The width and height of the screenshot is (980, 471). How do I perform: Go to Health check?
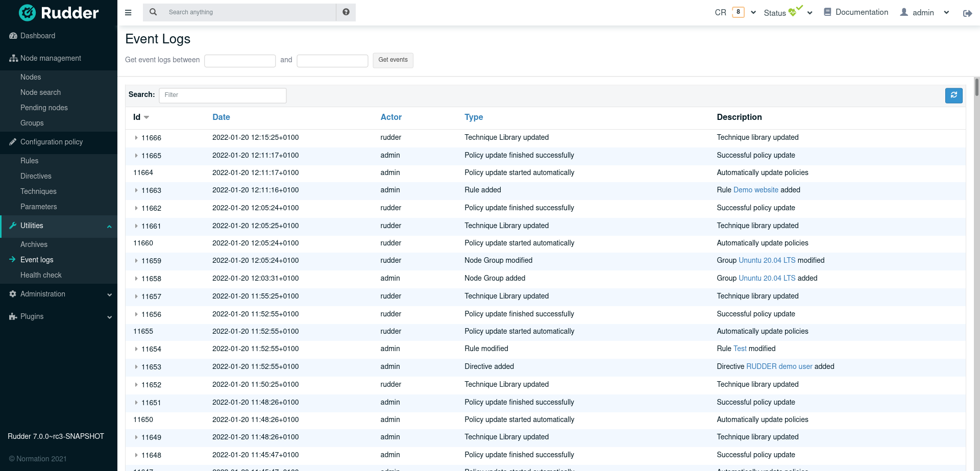click(41, 275)
